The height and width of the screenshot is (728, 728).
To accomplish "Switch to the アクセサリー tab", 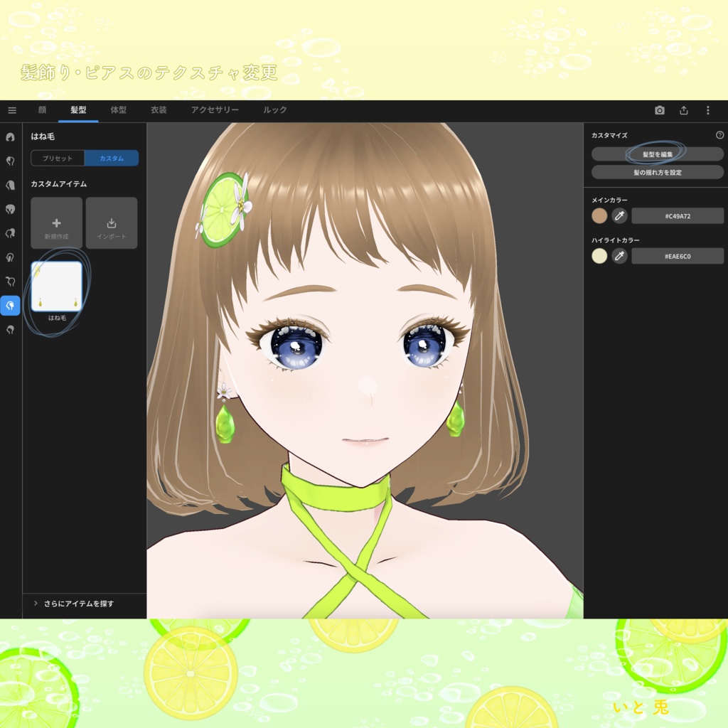I will 214,110.
